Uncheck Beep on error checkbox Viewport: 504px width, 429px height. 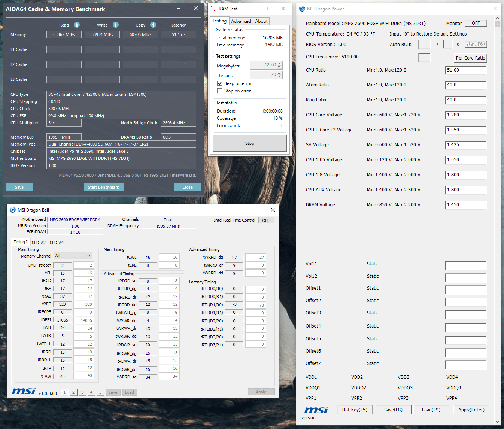[220, 83]
